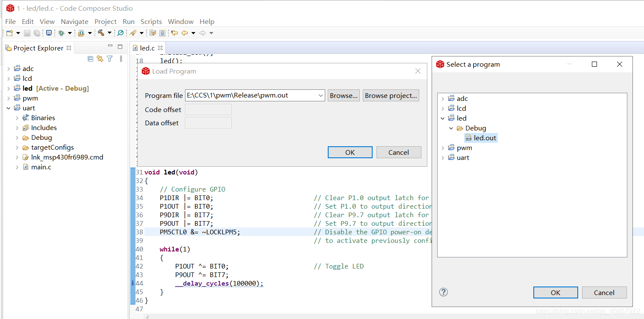Expand led project in Project Explorer
The image size is (644, 319).
point(9,88)
